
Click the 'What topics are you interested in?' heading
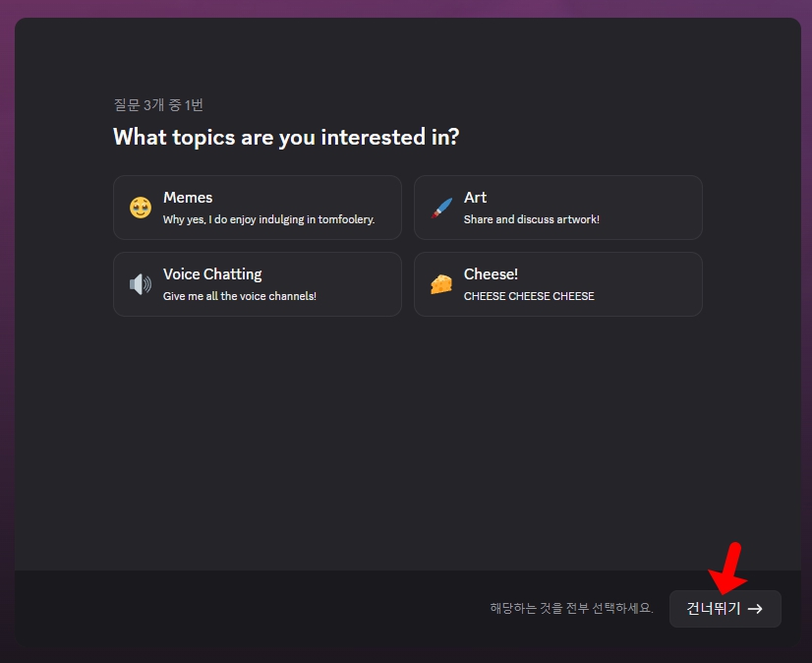[286, 137]
